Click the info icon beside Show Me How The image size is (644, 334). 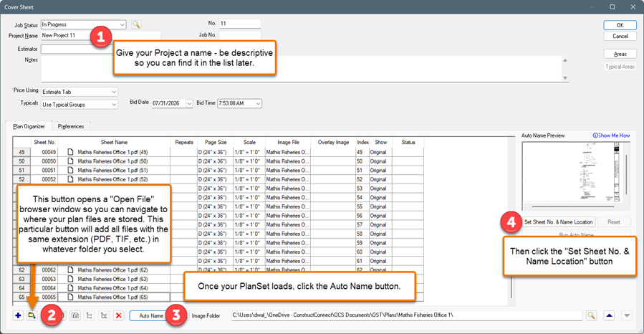(595, 135)
